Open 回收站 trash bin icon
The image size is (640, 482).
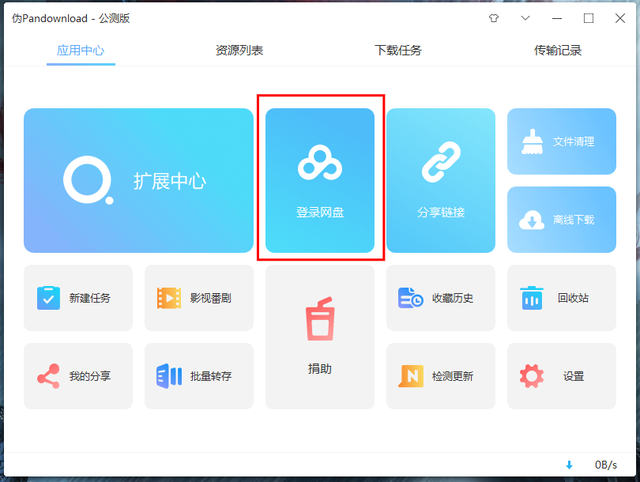click(531, 298)
